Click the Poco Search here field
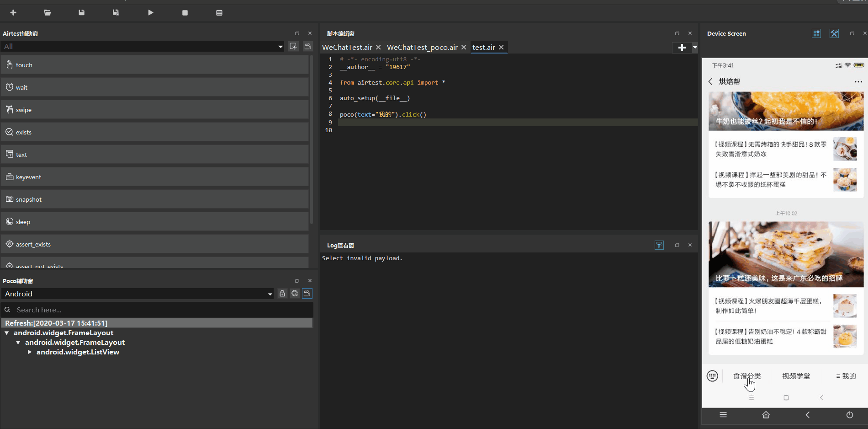868x429 pixels. pyautogui.click(x=157, y=310)
